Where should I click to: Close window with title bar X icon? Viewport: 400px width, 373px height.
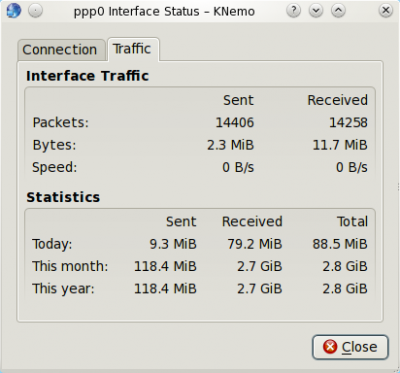386,11
